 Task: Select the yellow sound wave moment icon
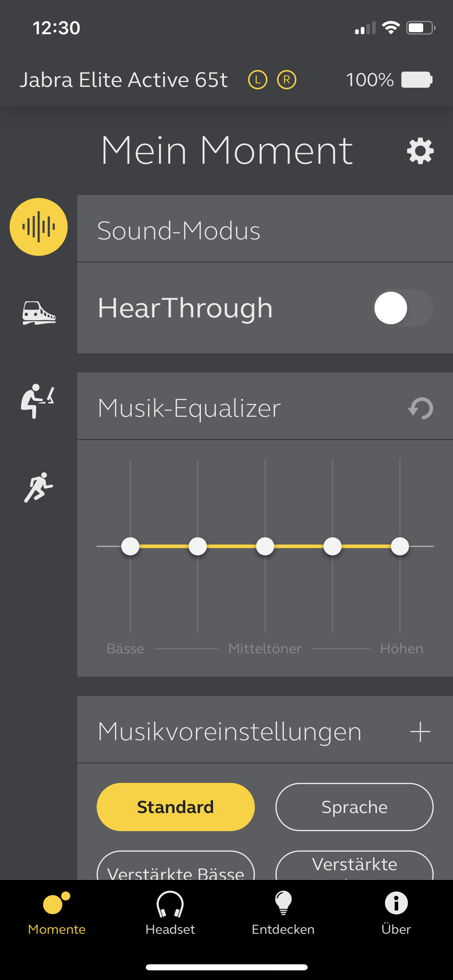(x=39, y=227)
